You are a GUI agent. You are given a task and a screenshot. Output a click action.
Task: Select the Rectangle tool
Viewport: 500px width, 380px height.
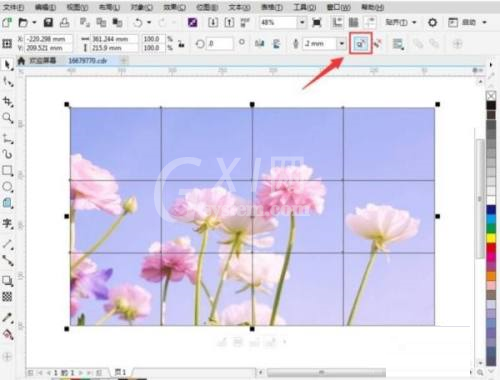tap(7, 171)
